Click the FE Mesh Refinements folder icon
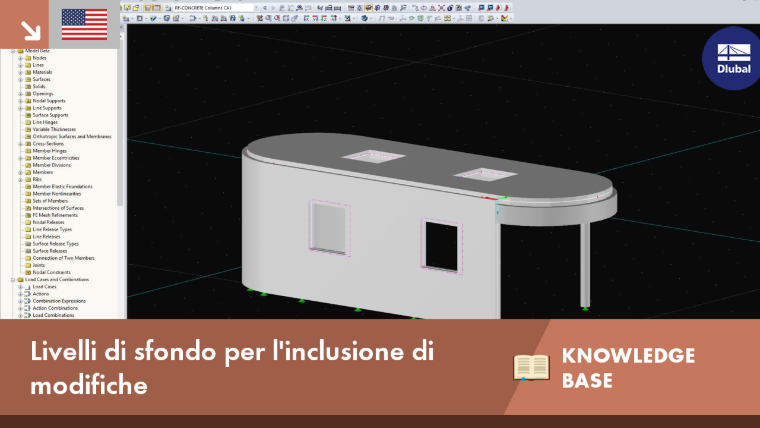The height and width of the screenshot is (428, 760). [28, 215]
